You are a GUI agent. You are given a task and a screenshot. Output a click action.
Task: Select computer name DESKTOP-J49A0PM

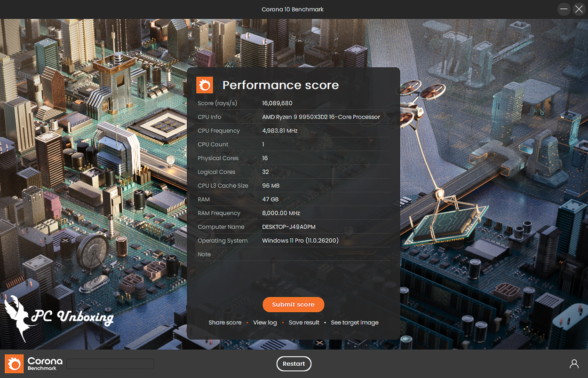[288, 227]
